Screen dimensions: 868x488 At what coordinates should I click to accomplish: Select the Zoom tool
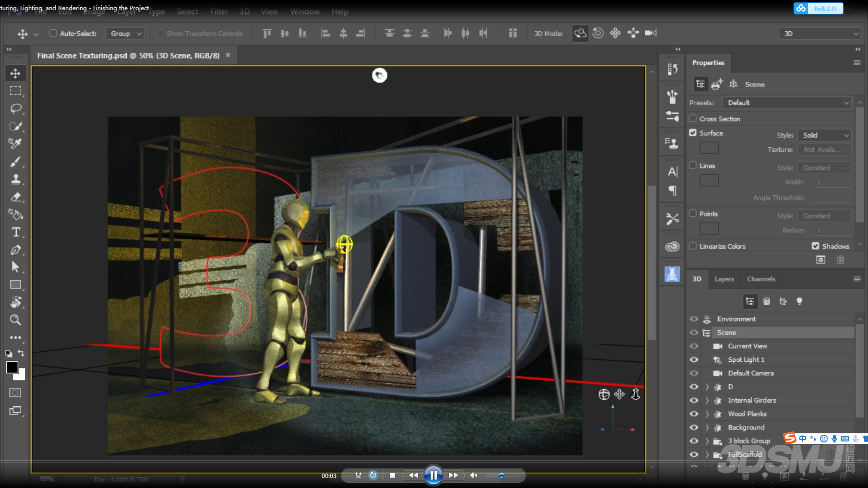tap(15, 320)
